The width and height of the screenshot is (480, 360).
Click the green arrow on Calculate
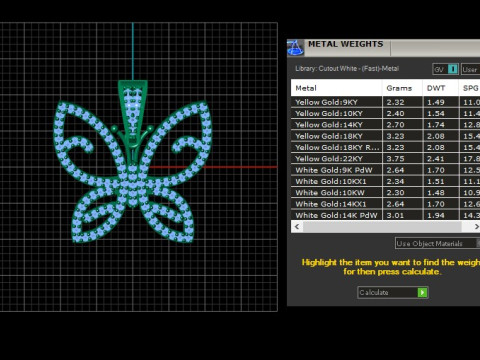pos(422,292)
